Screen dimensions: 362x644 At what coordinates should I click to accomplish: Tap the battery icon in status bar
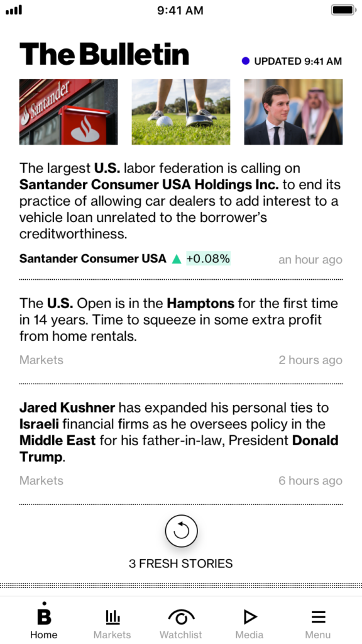(x=343, y=10)
